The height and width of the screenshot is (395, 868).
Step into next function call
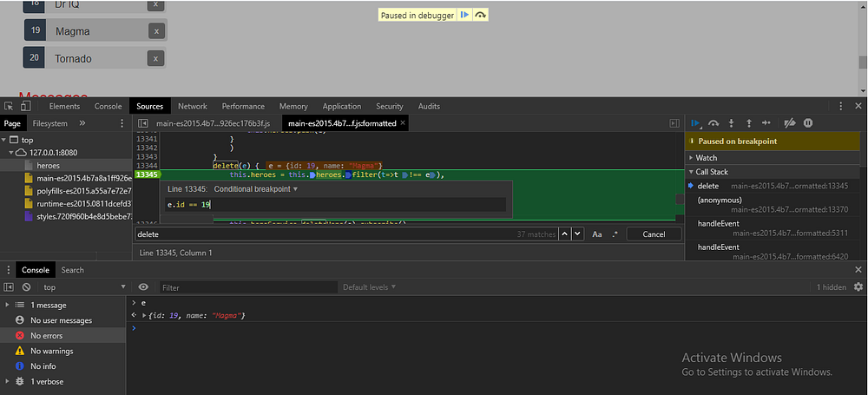pos(731,123)
